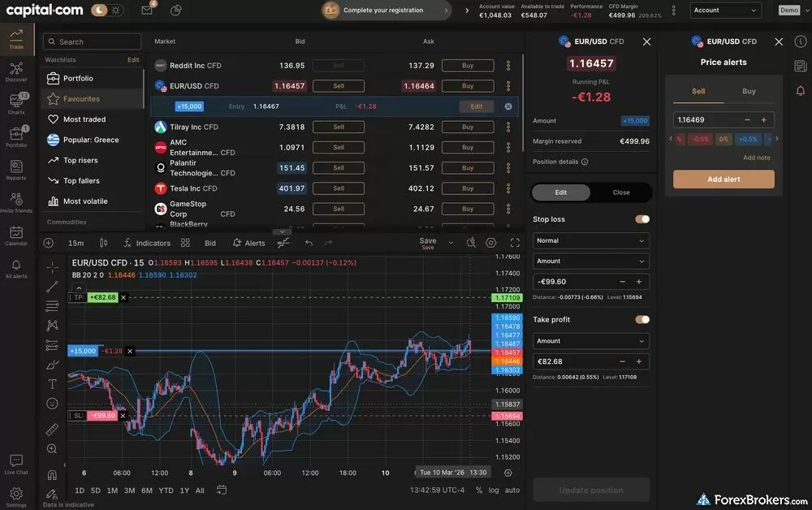Viewport: 812px width, 510px height.
Task: Click the chart zoom-in tool
Action: point(52,449)
